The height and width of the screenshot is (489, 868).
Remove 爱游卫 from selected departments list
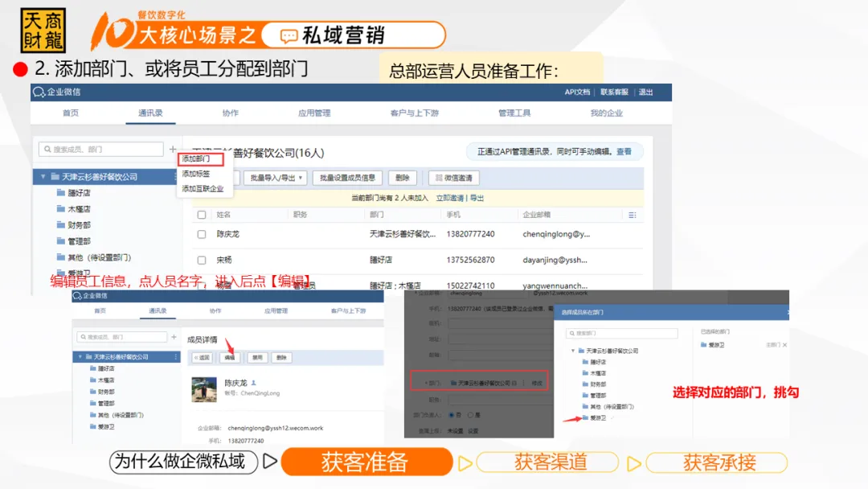click(785, 345)
